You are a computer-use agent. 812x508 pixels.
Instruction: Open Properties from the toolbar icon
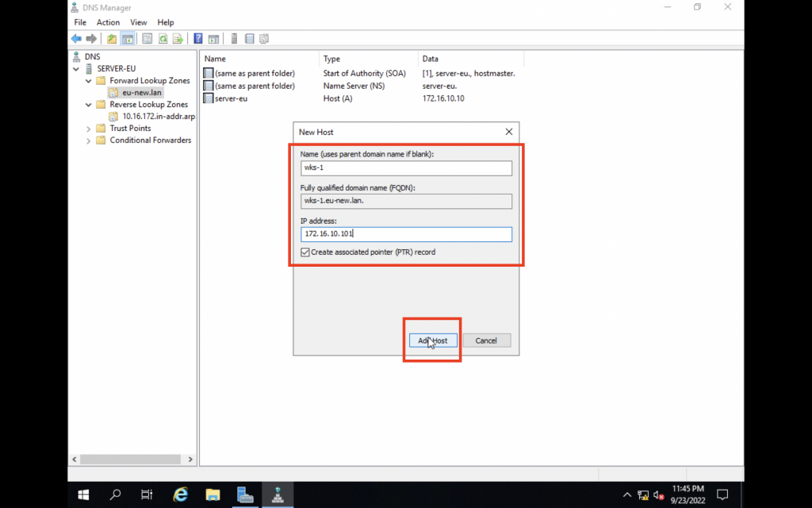click(147, 38)
